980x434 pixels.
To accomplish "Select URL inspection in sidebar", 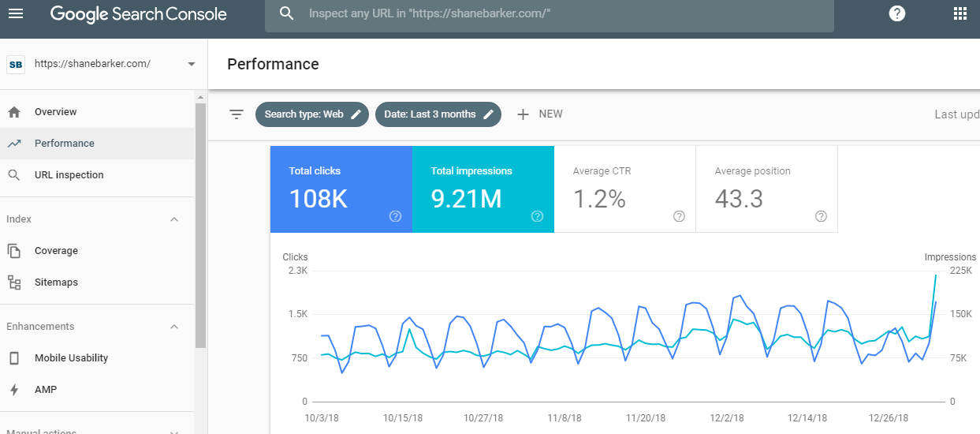I will [x=69, y=175].
